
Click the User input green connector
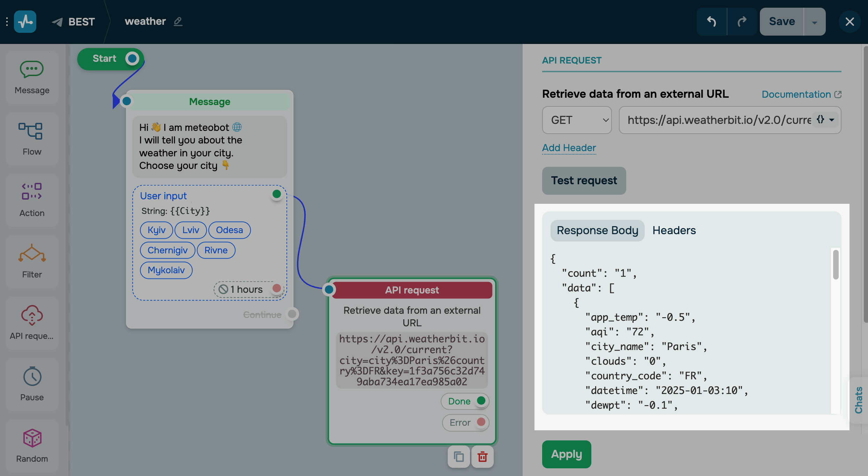(277, 194)
